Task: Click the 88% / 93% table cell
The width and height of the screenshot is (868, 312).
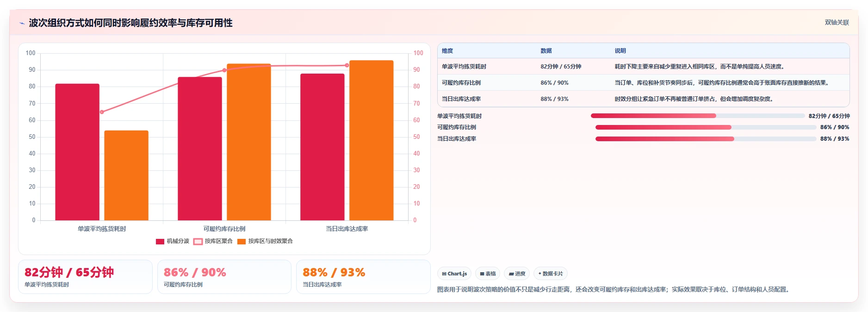Action: pyautogui.click(x=554, y=99)
